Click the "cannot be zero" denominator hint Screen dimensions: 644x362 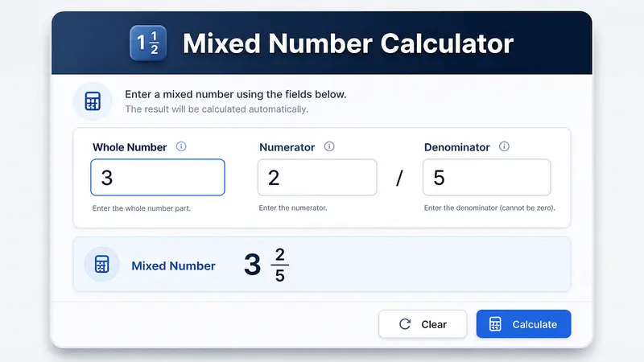click(489, 208)
